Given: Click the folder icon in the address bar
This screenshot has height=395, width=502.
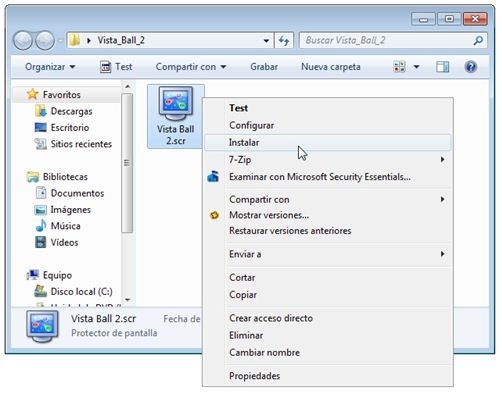Looking at the screenshot, I should coord(75,41).
